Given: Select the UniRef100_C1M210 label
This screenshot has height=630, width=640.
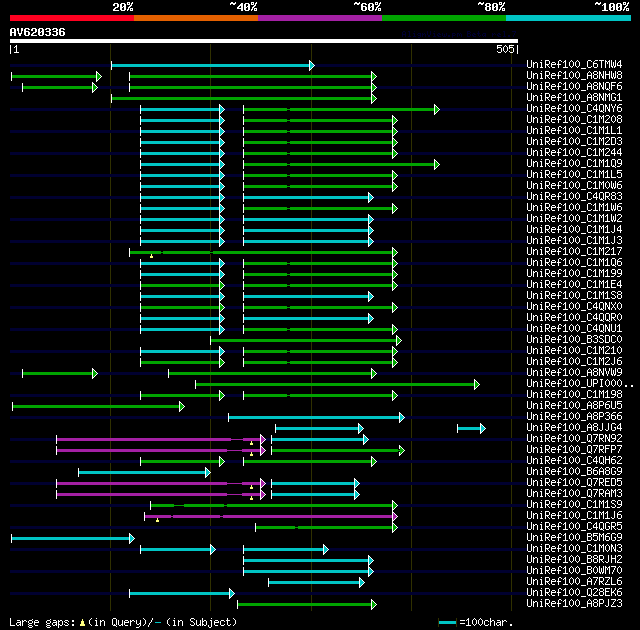Looking at the screenshot, I should pos(574,351).
